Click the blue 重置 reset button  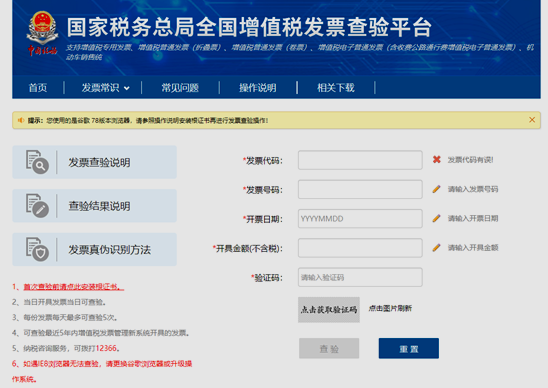pos(409,349)
